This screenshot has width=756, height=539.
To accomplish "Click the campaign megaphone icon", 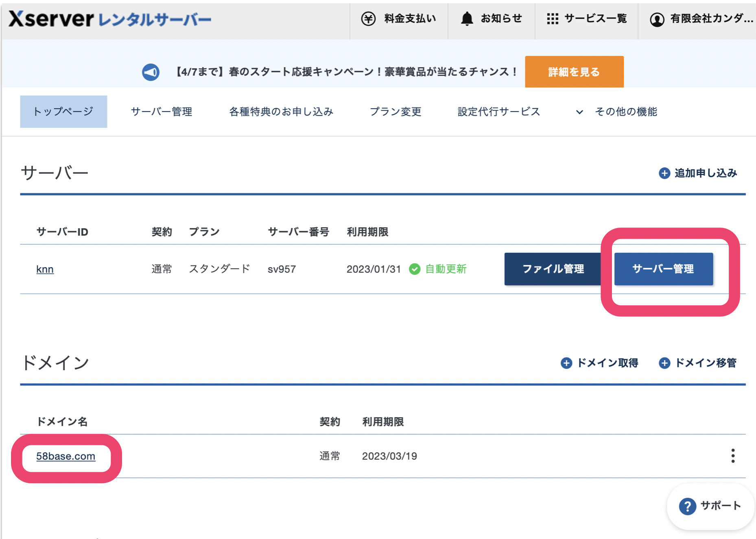I will (x=151, y=72).
